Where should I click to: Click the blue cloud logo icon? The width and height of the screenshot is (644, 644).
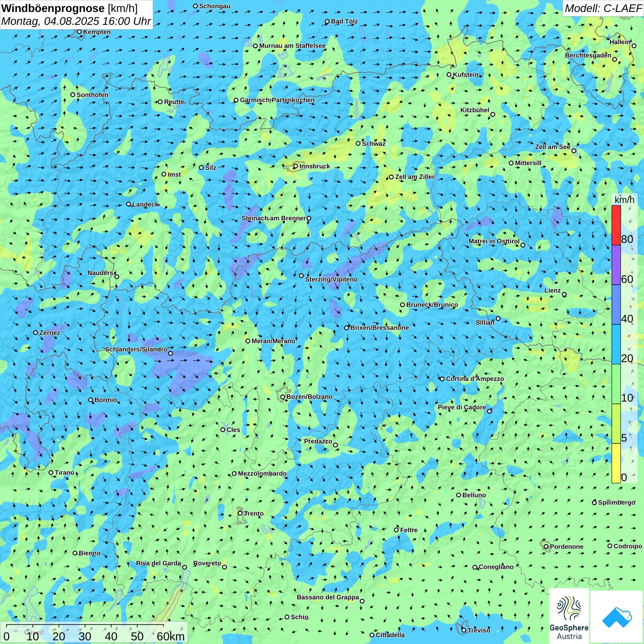point(617,617)
